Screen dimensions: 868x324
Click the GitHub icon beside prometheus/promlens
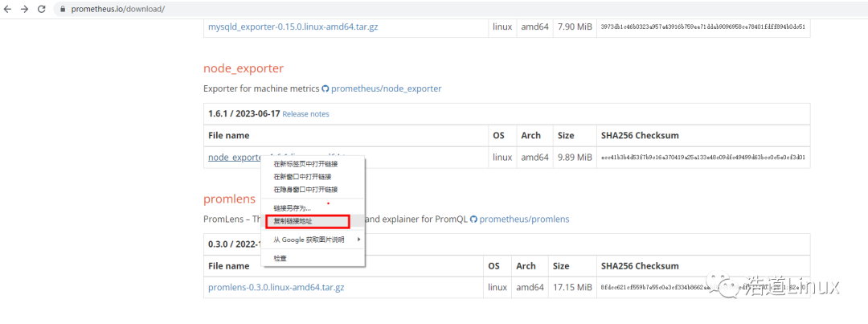[x=473, y=219]
